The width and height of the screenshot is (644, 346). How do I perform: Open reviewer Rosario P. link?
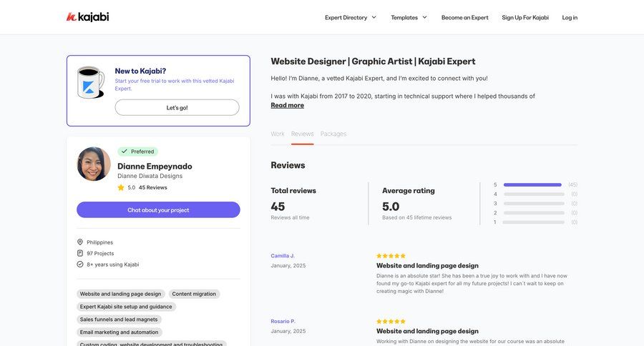[x=283, y=322]
